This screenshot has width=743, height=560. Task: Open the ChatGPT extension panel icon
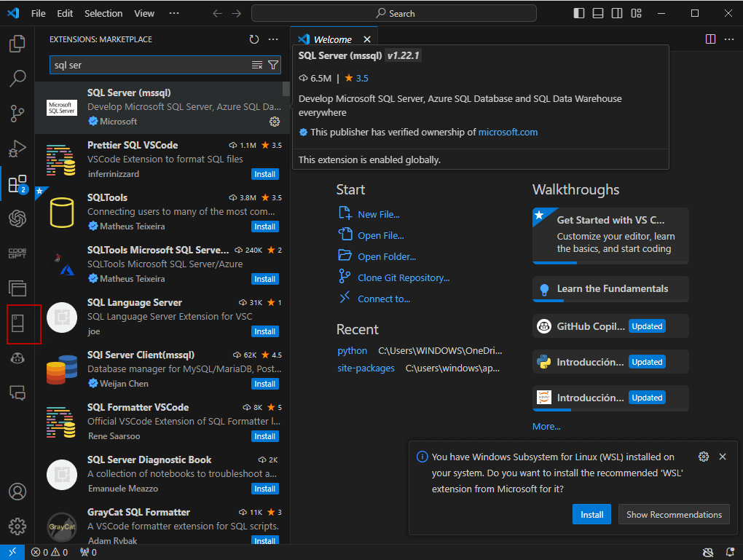click(17, 218)
